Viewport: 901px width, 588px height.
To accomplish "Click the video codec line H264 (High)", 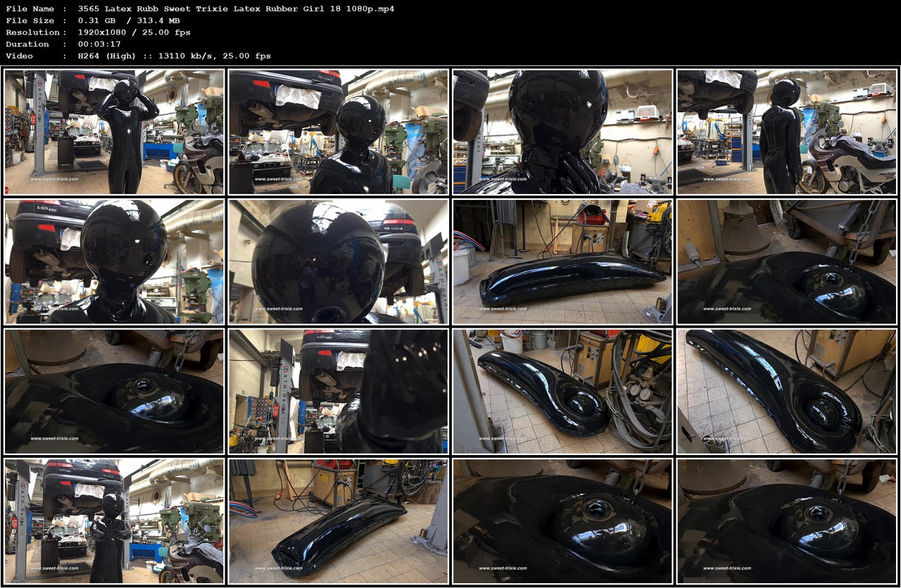I will coord(174,56).
